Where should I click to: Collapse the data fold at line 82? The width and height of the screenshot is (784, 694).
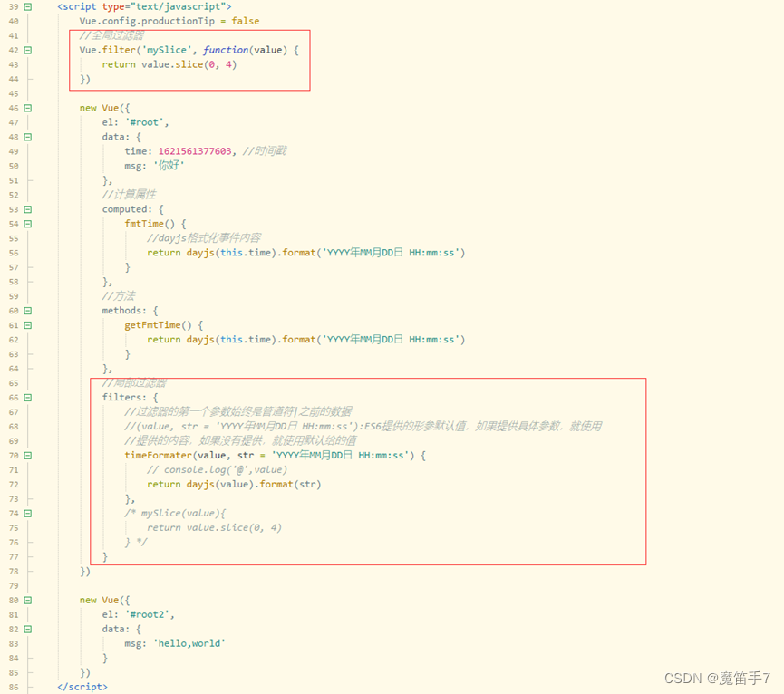coord(28,629)
